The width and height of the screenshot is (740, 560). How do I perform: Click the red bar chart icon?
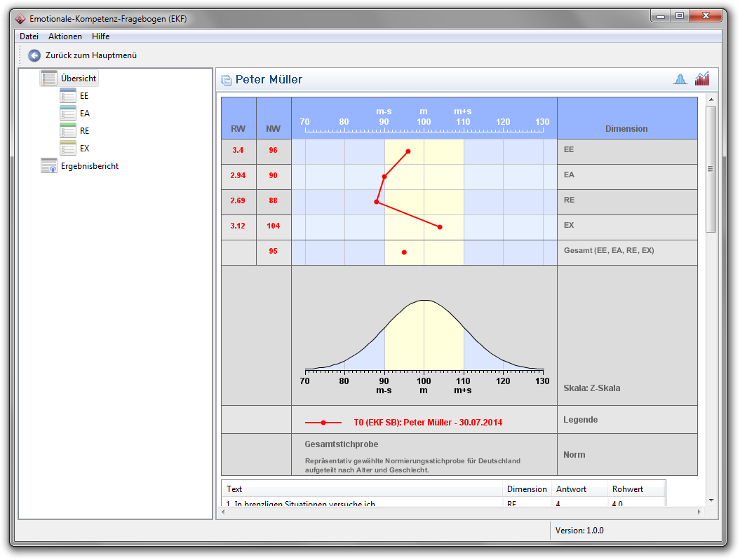[x=702, y=78]
